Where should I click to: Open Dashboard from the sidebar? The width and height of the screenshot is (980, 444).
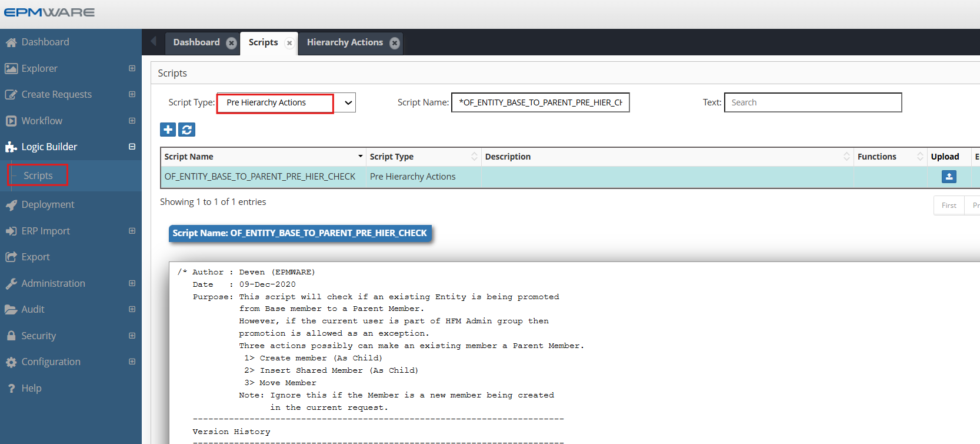click(45, 42)
